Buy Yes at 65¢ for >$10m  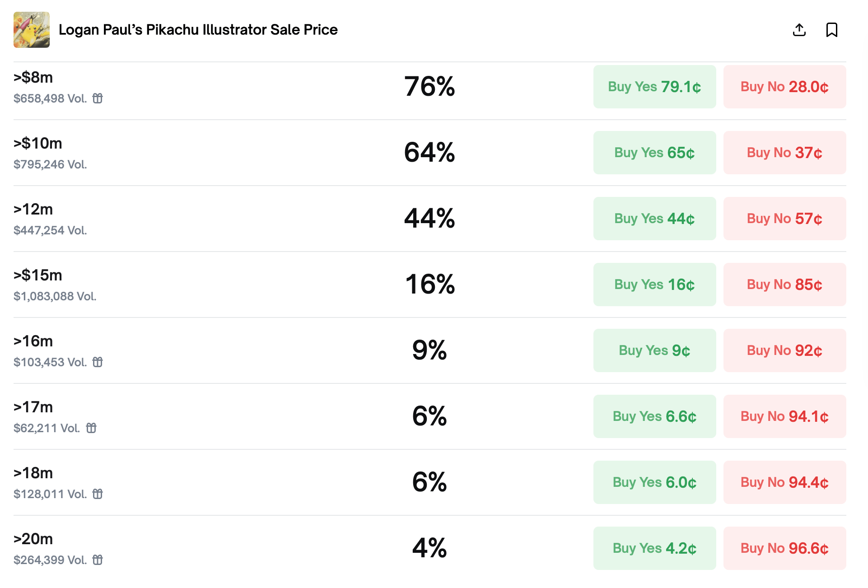click(654, 153)
